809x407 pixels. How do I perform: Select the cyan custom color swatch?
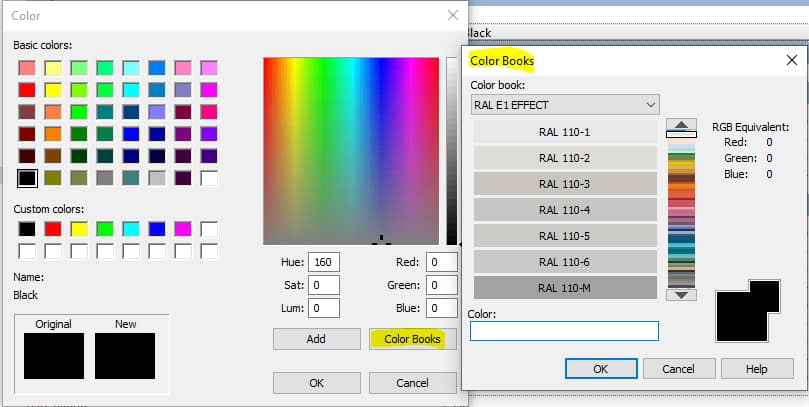tap(131, 229)
